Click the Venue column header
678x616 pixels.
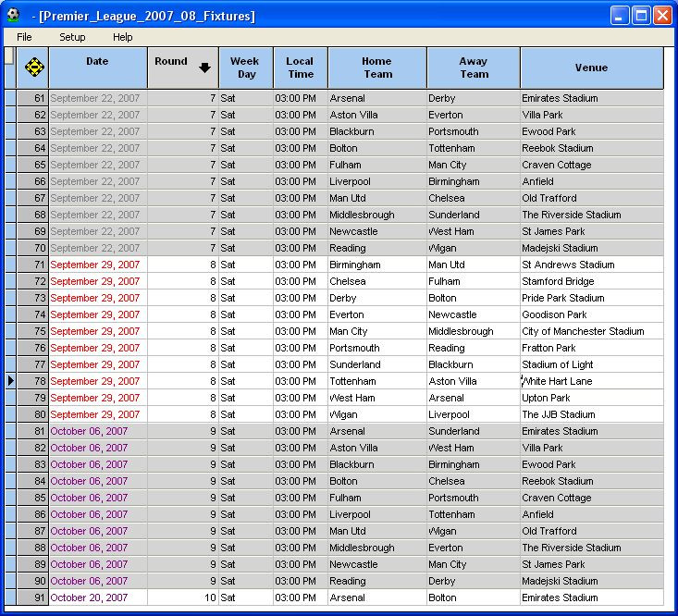click(x=592, y=68)
